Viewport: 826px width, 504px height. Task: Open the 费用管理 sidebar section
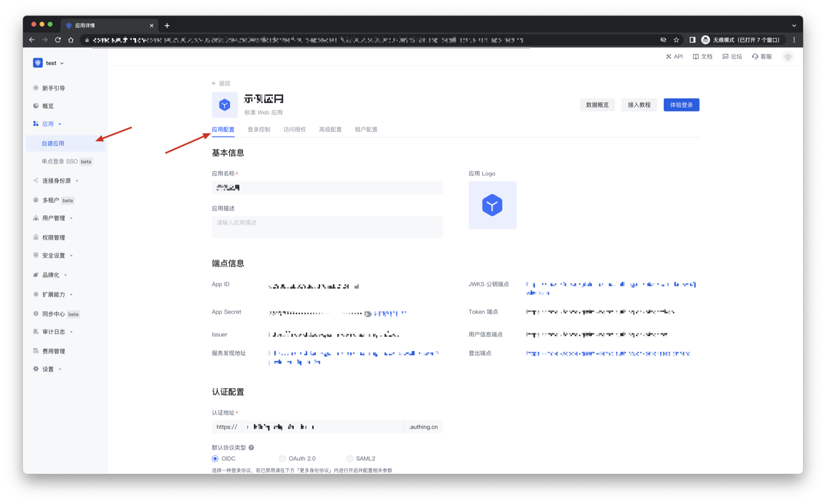(x=53, y=350)
